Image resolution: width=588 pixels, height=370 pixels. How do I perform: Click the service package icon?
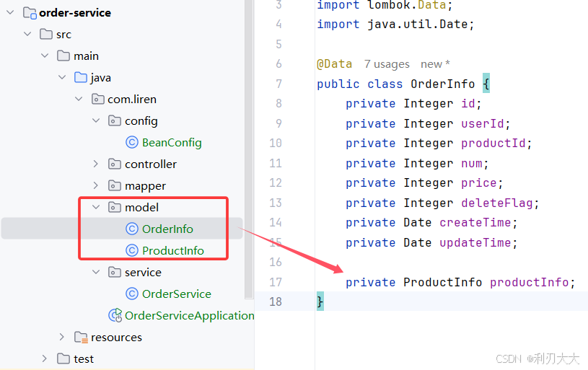tap(115, 272)
